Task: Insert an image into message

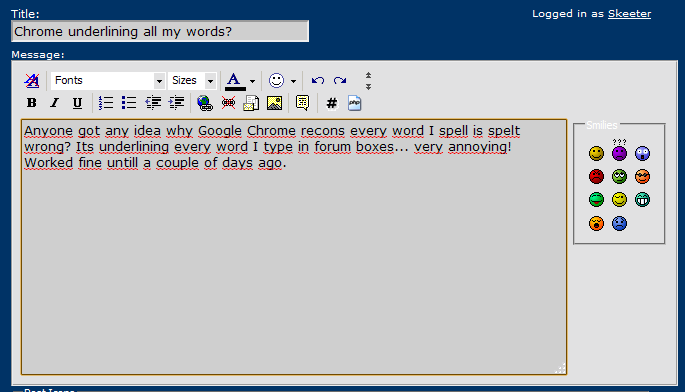Action: click(274, 103)
